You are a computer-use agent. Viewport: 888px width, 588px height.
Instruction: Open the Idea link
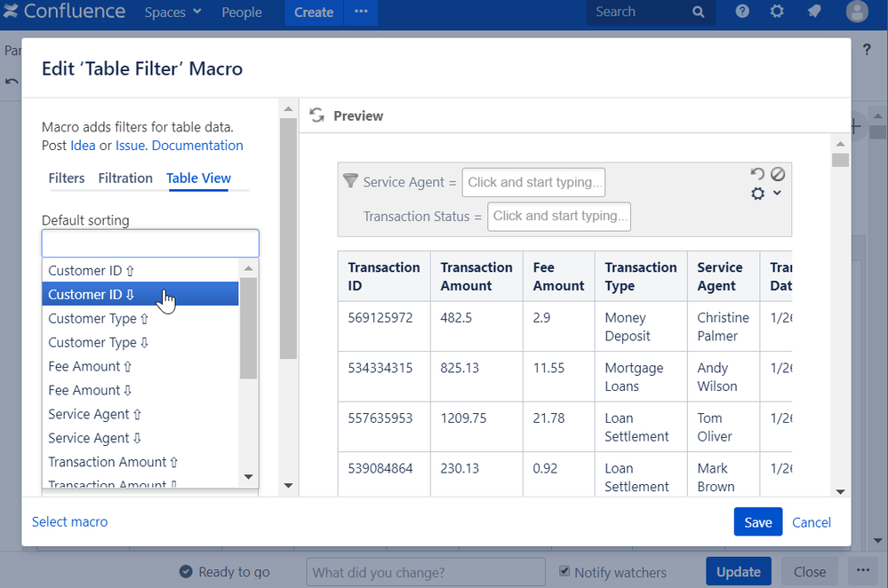pos(83,146)
